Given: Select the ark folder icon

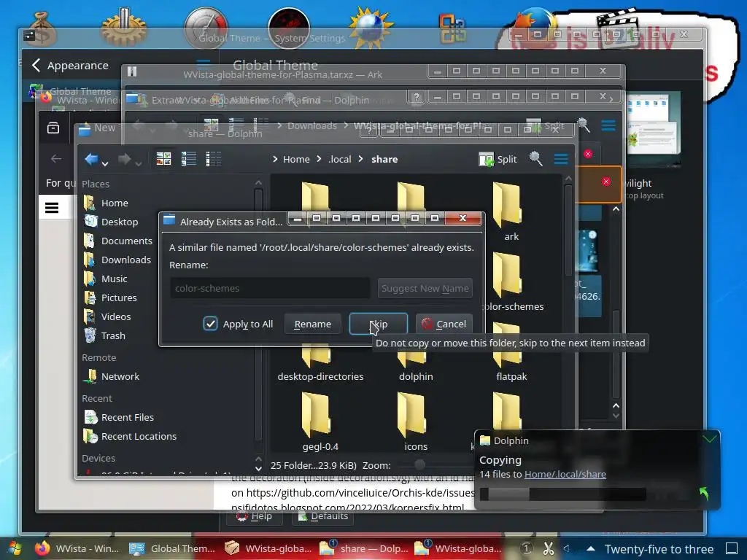Looking at the screenshot, I should [x=507, y=204].
